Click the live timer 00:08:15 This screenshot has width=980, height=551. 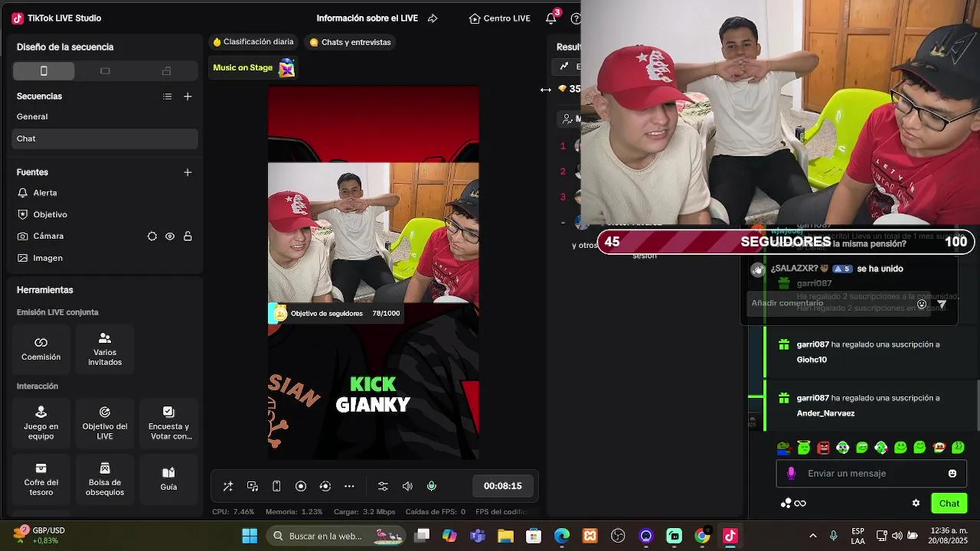pyautogui.click(x=502, y=486)
